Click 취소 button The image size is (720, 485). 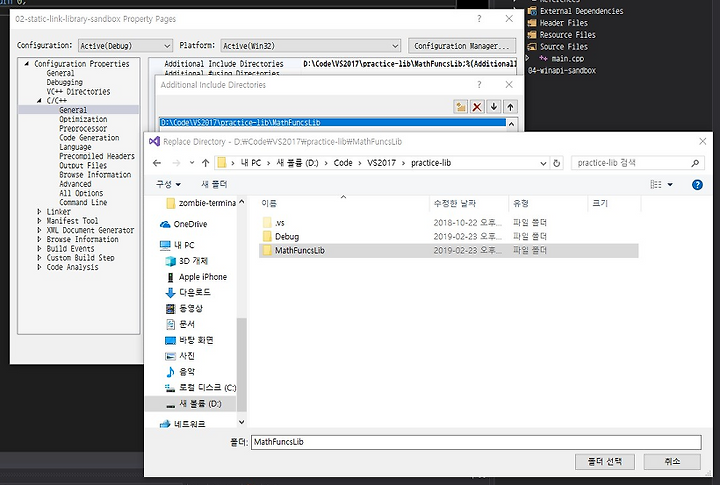point(672,462)
